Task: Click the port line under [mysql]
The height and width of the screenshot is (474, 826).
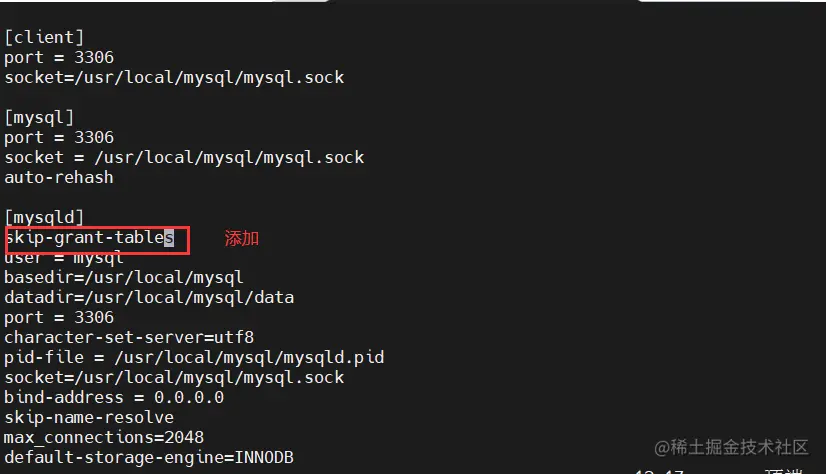Action: (59, 138)
